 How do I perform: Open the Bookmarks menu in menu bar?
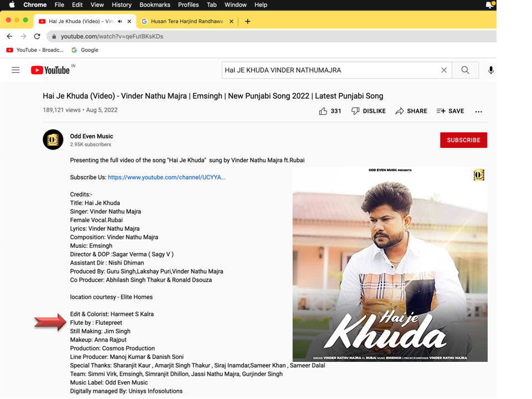click(155, 5)
